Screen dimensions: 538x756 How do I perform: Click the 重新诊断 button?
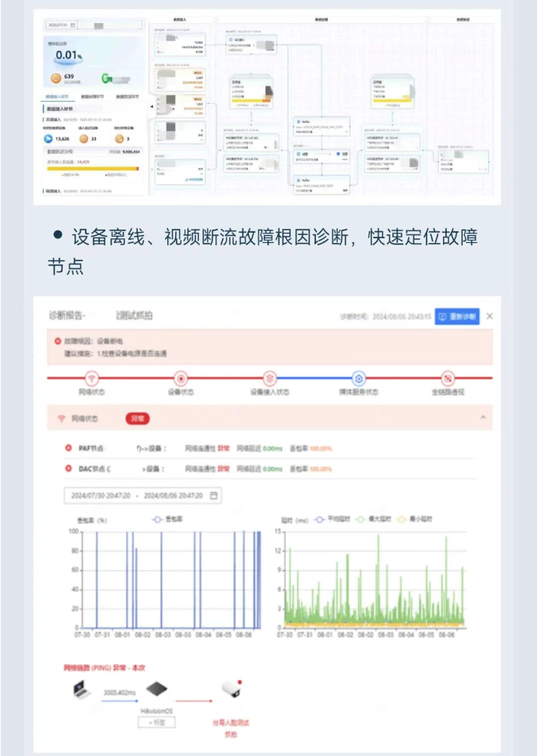pyautogui.click(x=458, y=316)
